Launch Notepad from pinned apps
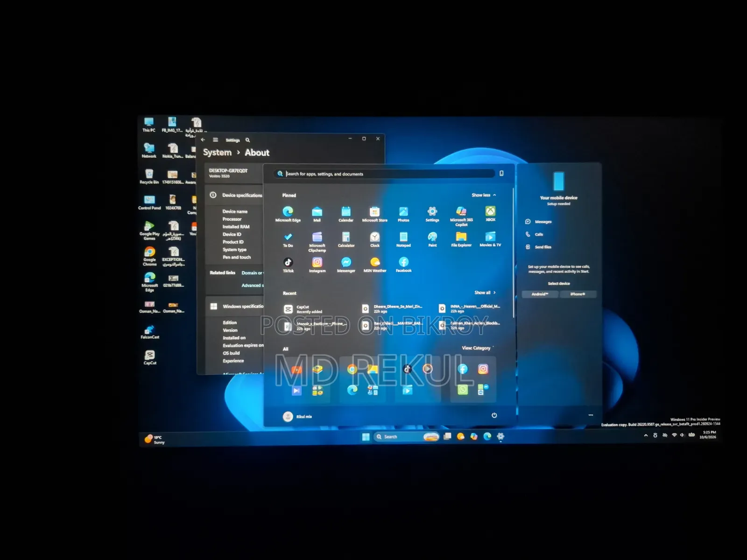747x560 pixels. pos(403,239)
